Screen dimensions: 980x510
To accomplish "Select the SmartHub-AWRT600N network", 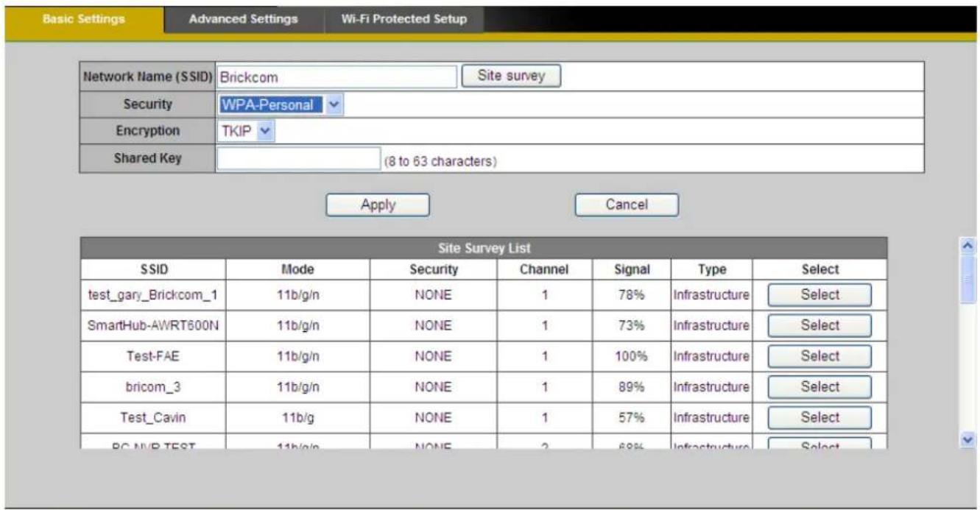I will (819, 326).
